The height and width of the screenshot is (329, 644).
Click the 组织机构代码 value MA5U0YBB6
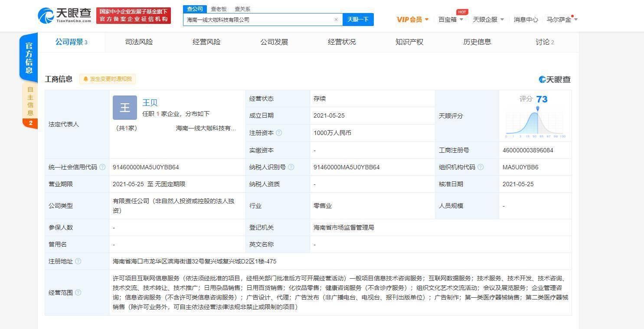pos(520,167)
